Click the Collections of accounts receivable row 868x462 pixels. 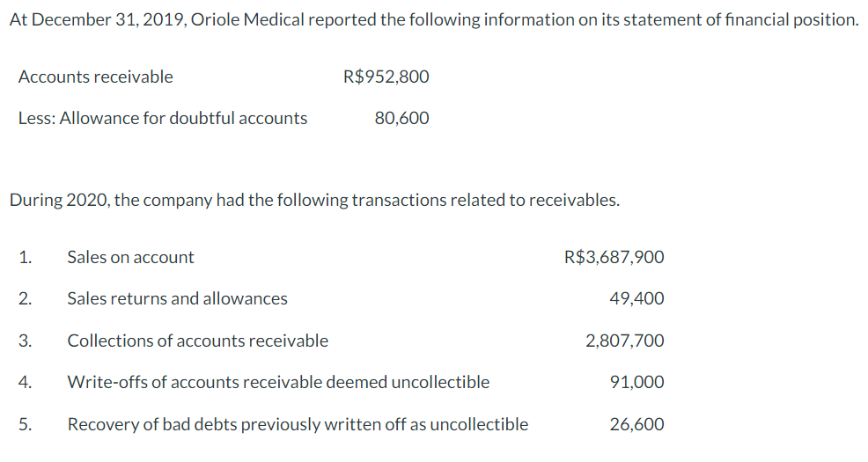[197, 341]
